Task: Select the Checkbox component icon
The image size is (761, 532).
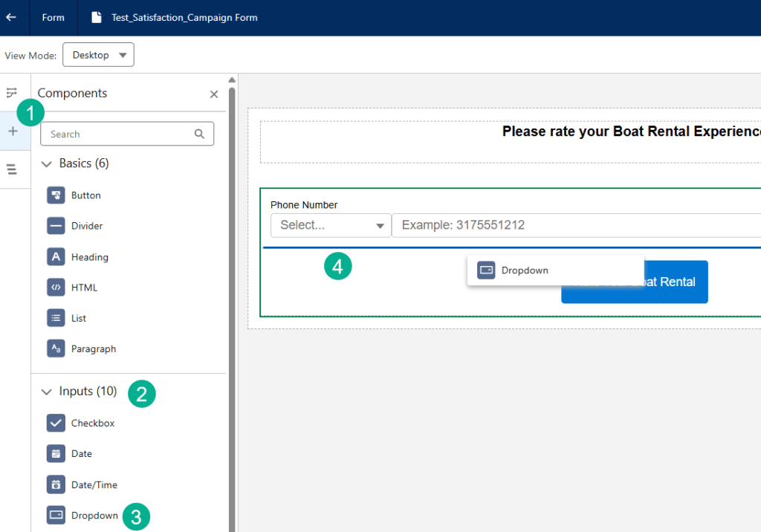Action: (56, 423)
